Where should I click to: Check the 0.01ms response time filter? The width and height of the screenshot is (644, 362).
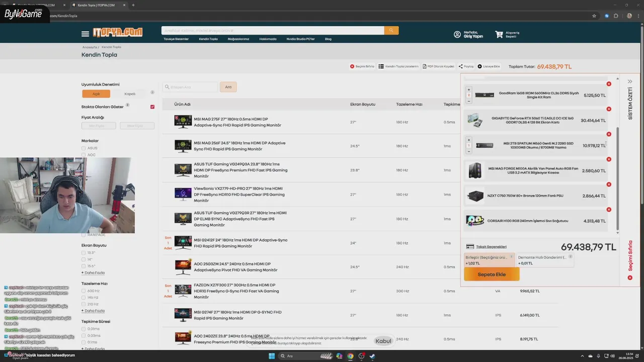click(x=84, y=329)
